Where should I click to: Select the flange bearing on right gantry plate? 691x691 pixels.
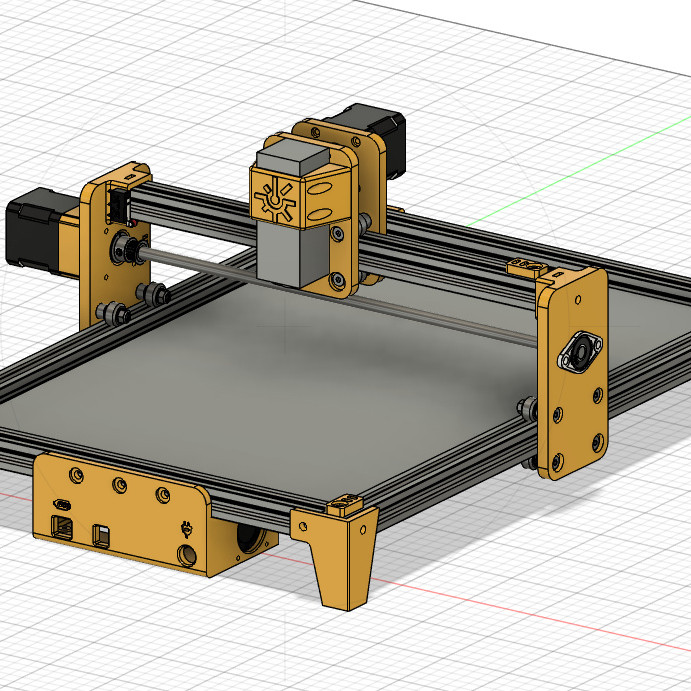click(579, 353)
